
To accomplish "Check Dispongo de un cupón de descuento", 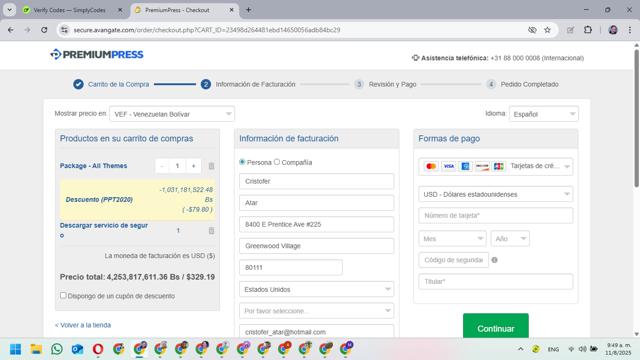I will (63, 295).
